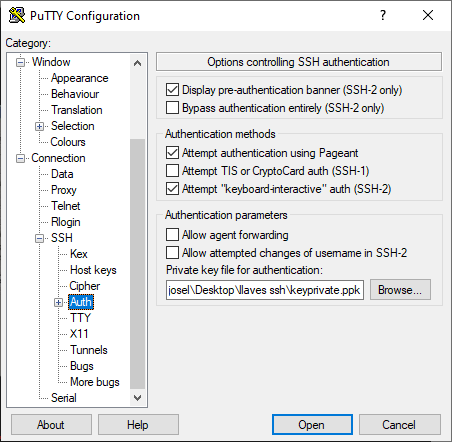
Task: Open the Host keys category
Action: (93, 270)
